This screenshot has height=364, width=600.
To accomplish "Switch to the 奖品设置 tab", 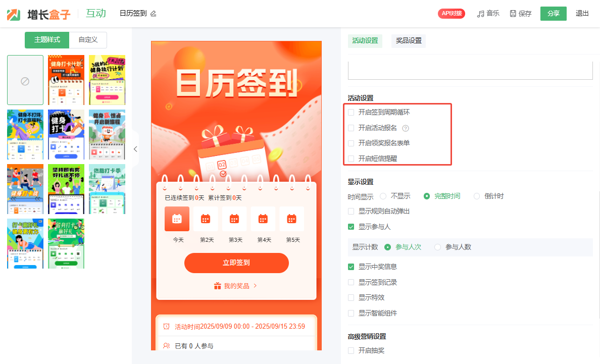I will pyautogui.click(x=408, y=41).
